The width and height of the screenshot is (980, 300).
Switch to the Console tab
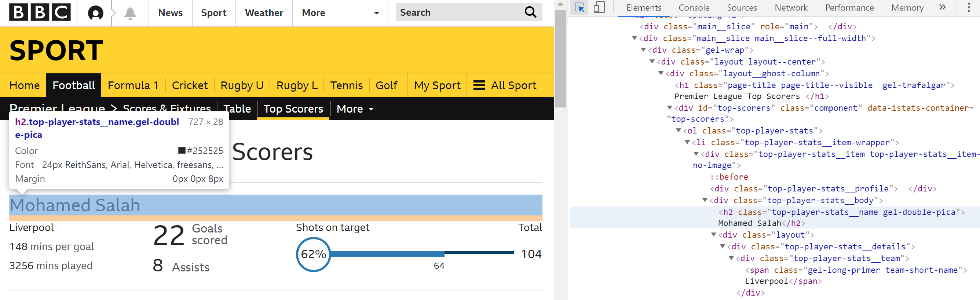coord(694,8)
